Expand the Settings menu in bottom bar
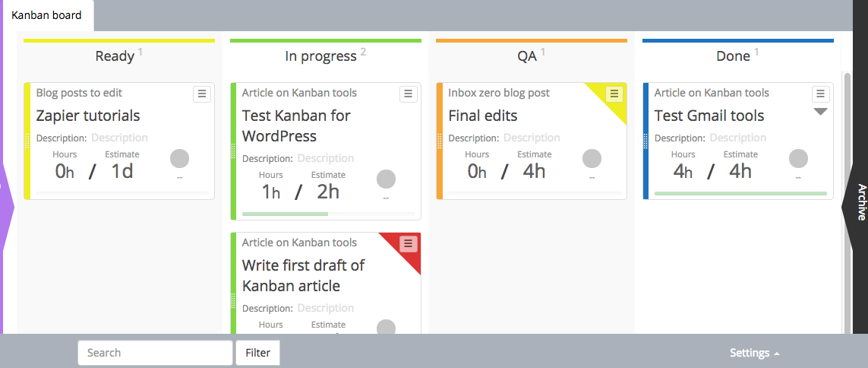868x368 pixels. 755,353
